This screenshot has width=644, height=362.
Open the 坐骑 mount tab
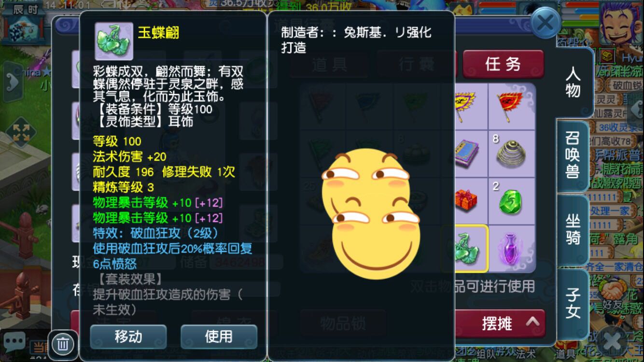573,230
